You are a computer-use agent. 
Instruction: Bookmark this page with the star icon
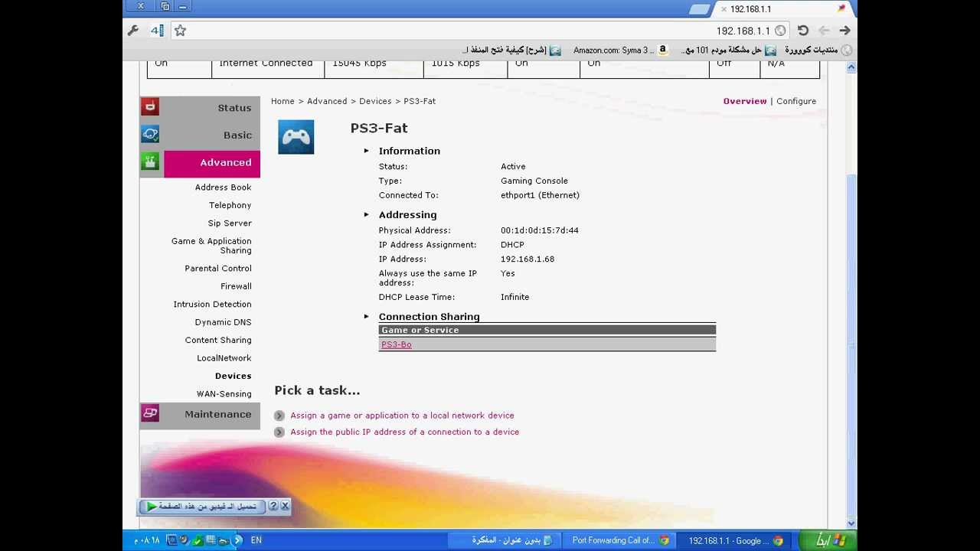180,31
